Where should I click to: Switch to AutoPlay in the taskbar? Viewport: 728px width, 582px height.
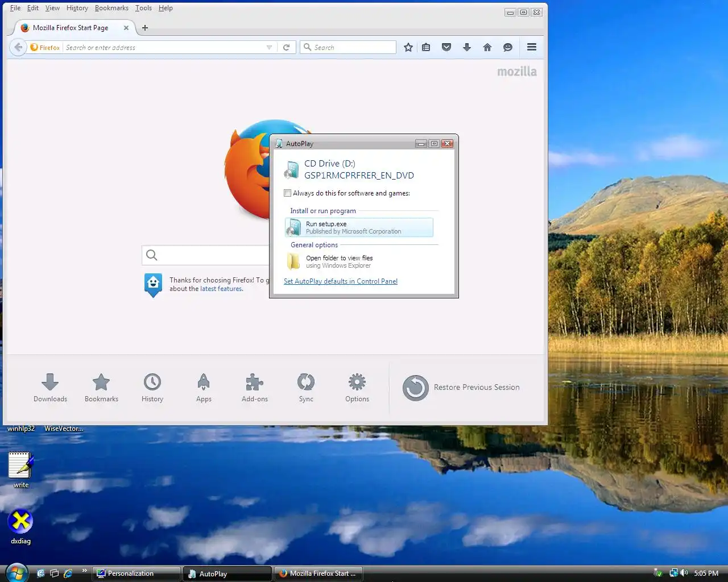tap(227, 573)
